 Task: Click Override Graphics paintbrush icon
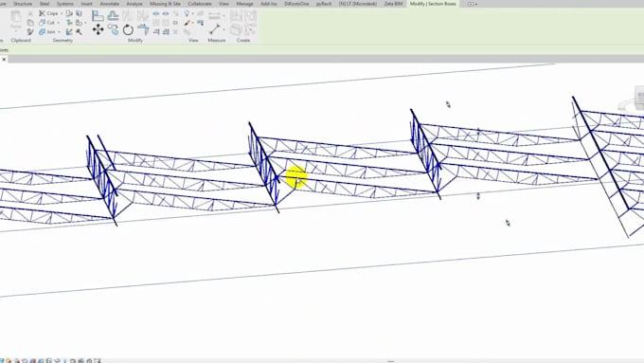(x=187, y=23)
